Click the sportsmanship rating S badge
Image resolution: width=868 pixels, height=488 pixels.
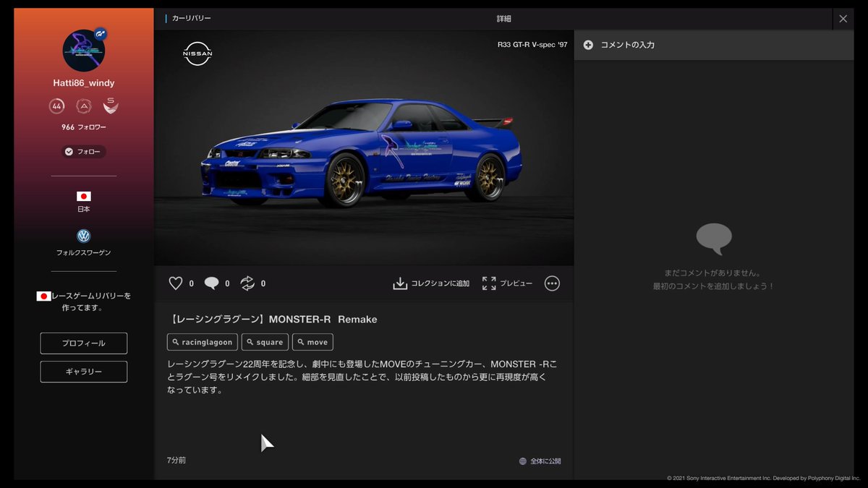pos(111,106)
